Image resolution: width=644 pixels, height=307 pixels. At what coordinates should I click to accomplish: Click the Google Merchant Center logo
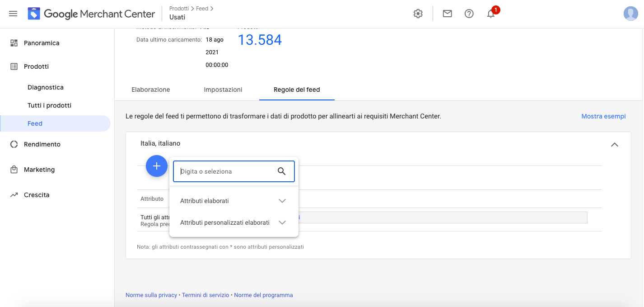(91, 14)
